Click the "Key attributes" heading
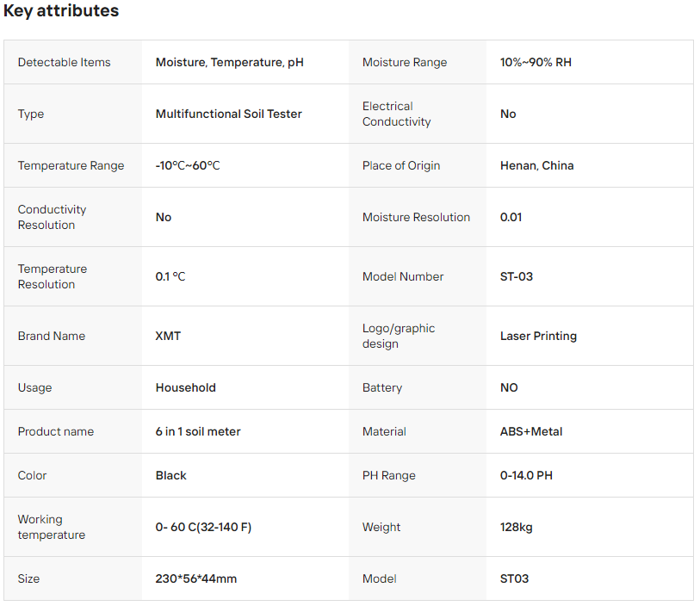 tap(61, 11)
